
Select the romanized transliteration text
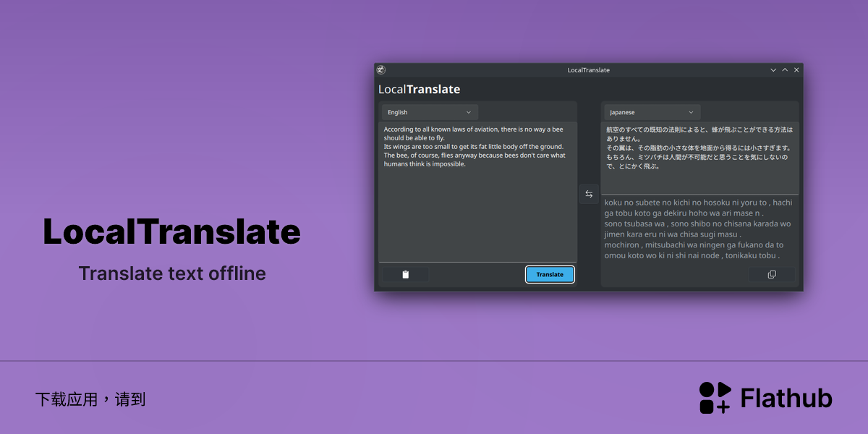point(699,229)
